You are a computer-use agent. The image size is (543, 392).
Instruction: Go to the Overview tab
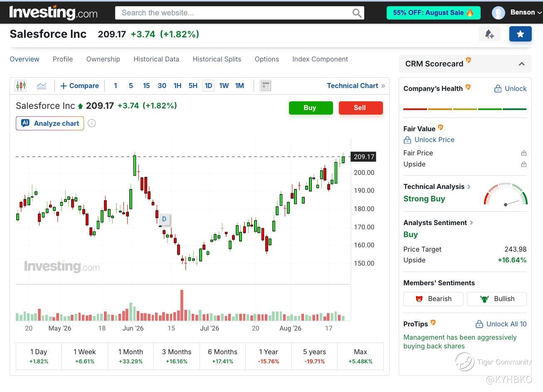coord(25,59)
